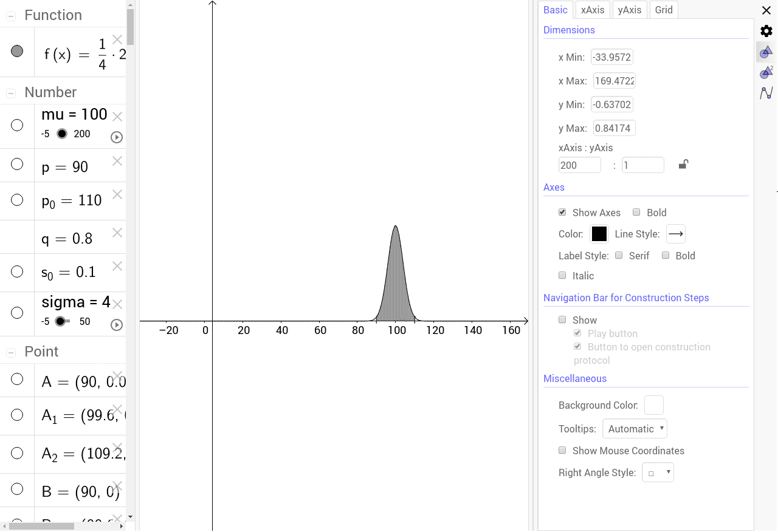Collapse the Number section
This screenshot has width=778, height=532.
pyautogui.click(x=10, y=92)
